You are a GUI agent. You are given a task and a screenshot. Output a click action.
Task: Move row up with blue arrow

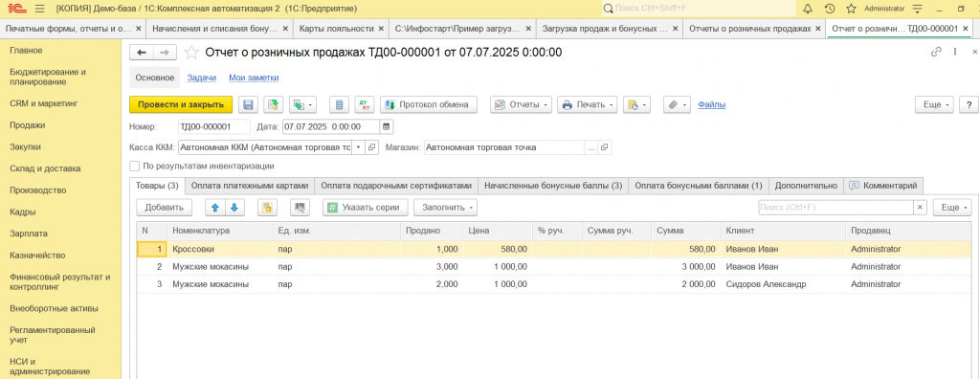point(215,207)
